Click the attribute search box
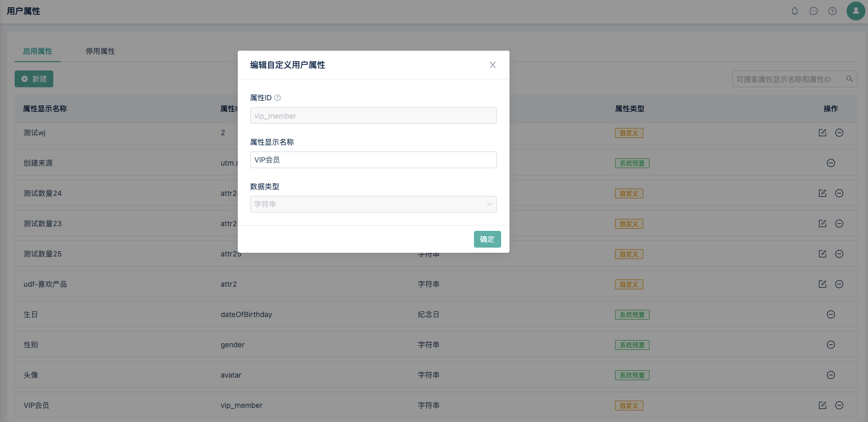 coord(789,79)
